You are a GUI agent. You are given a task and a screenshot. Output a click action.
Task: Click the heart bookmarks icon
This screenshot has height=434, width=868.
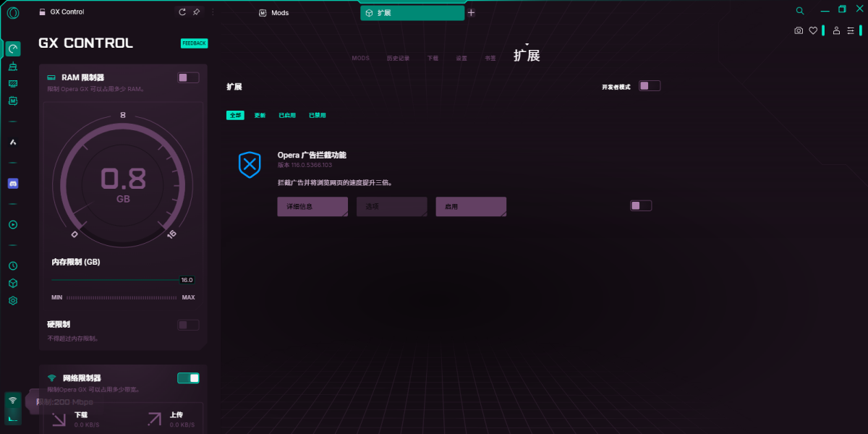813,30
